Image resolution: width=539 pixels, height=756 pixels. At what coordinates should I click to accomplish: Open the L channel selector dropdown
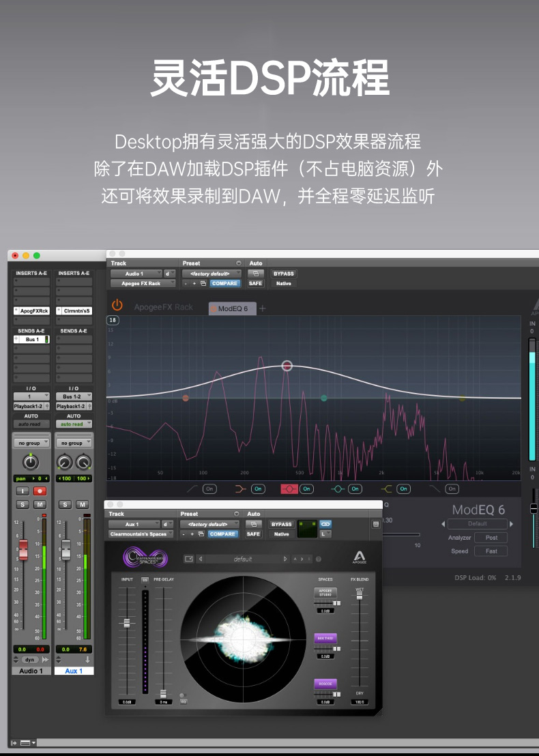coord(325,534)
